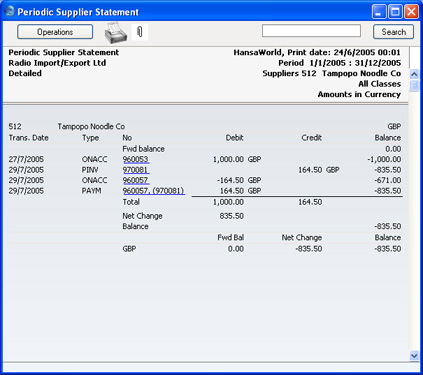Maximize the Periodic Supplier Statement window
Viewport: 423px width, 375px height.
tap(395, 12)
